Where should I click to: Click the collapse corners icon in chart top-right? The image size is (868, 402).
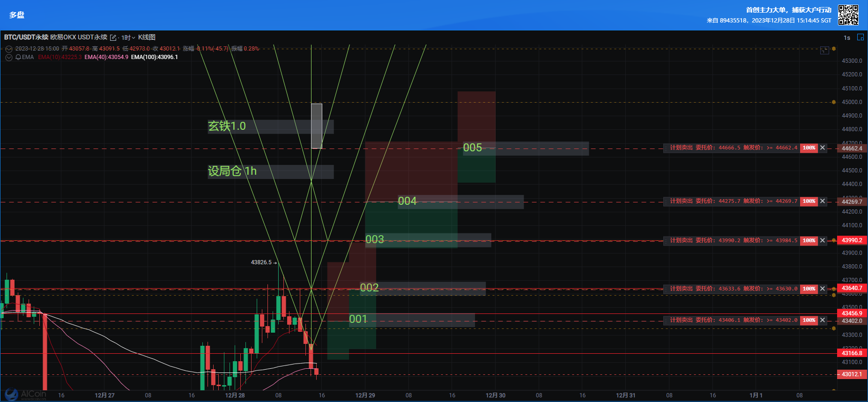[x=824, y=50]
